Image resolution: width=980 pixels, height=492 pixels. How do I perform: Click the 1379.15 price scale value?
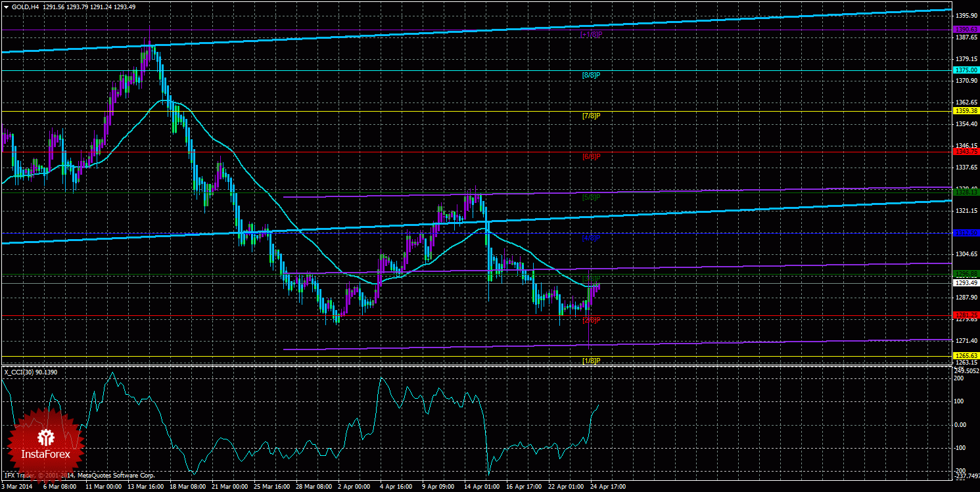click(966, 59)
